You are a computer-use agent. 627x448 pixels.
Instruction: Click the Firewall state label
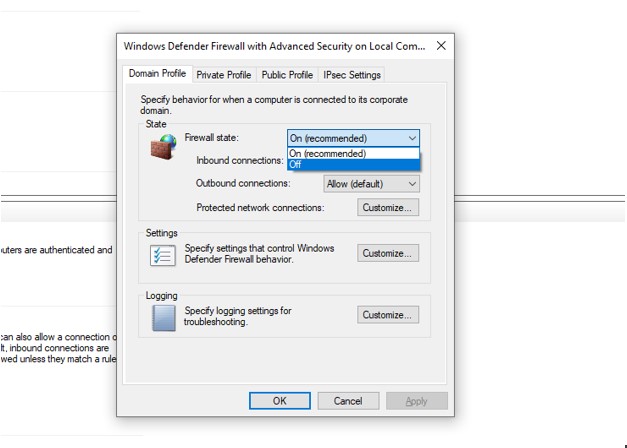(x=212, y=138)
